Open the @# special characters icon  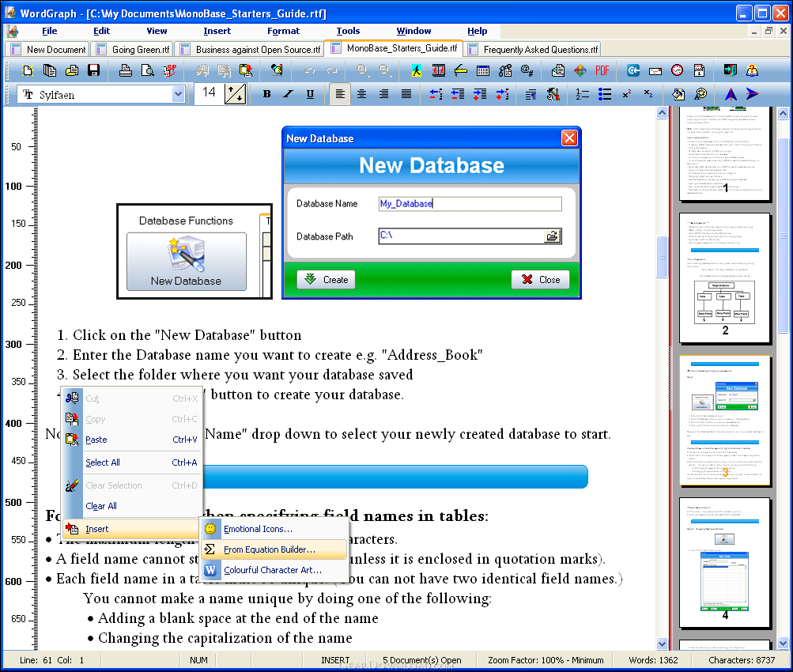point(527,70)
